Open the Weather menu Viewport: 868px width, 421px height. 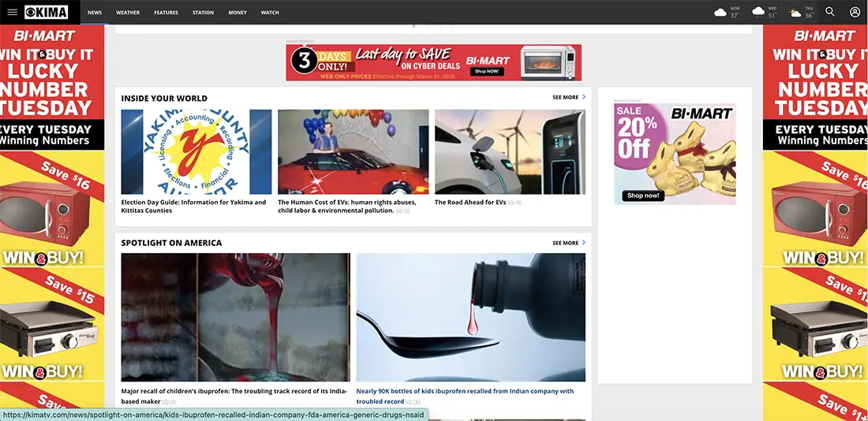[x=128, y=12]
